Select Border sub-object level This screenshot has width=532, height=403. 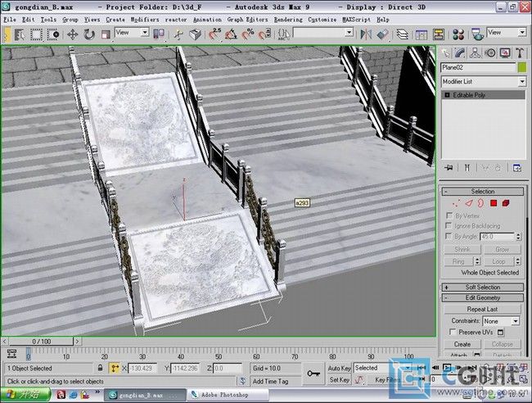click(480, 203)
